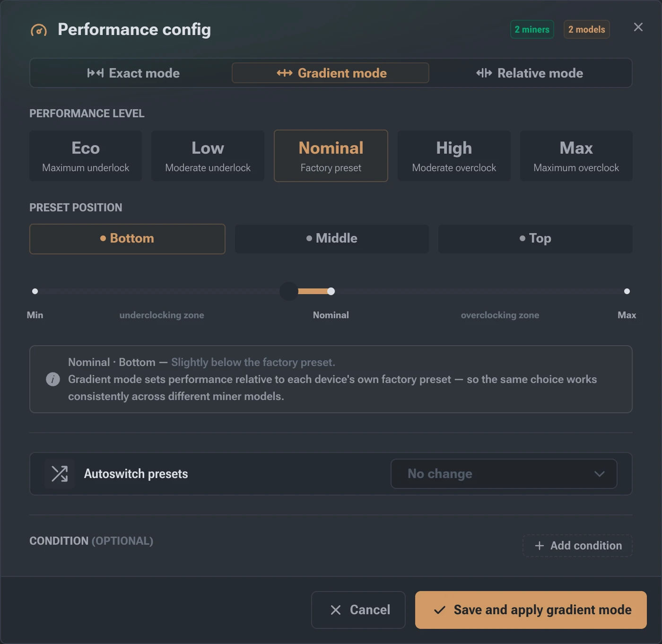Click the 'Slightly below the factory preset.' text
This screenshot has height=644, width=662.
tap(253, 362)
